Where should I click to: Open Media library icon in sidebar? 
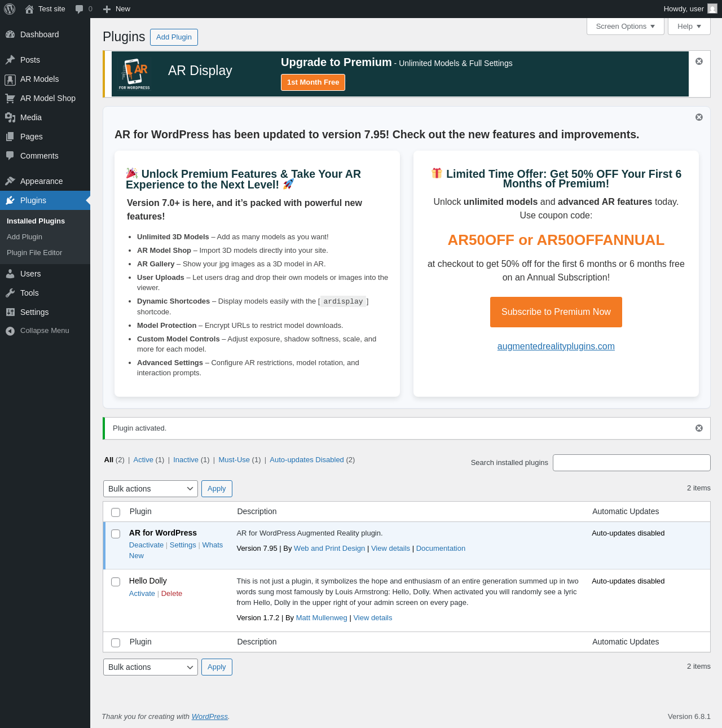(x=10, y=117)
